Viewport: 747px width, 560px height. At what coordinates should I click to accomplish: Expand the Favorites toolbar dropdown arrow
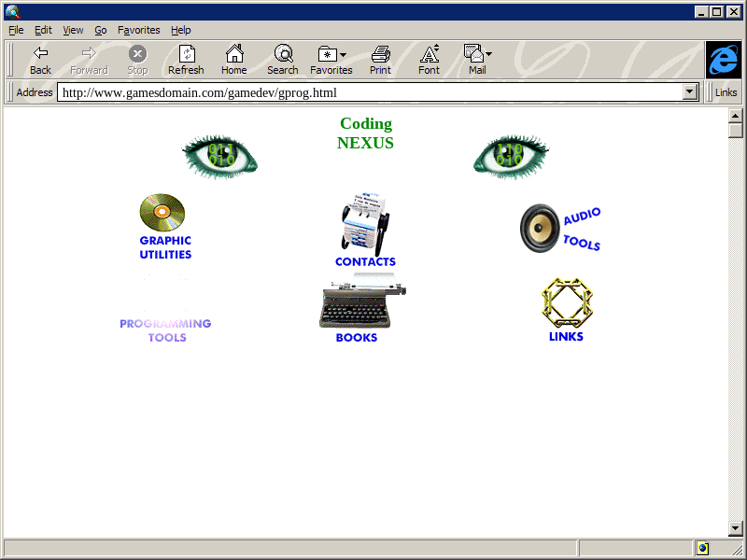click(343, 55)
